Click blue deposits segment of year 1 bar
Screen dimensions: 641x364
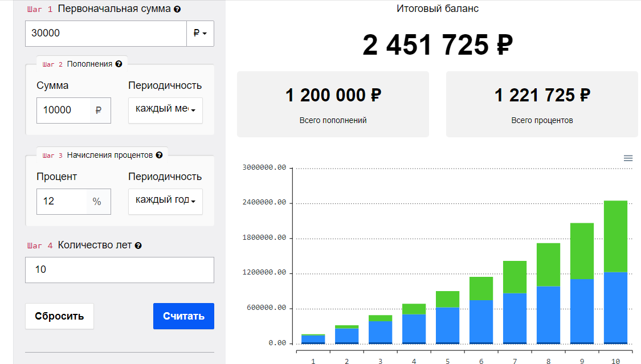[x=313, y=339]
